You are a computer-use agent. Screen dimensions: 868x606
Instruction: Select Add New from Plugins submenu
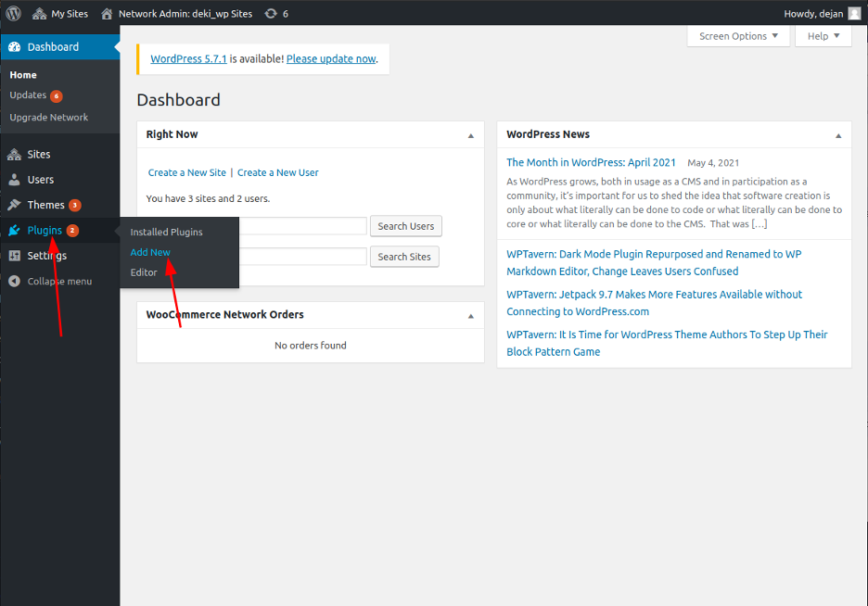pos(150,252)
